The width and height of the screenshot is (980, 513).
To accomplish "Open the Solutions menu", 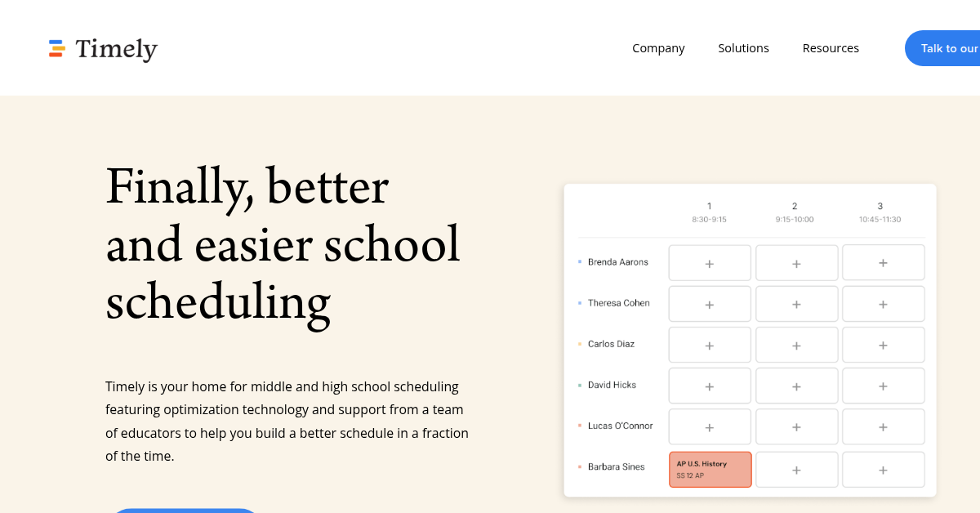I will tap(743, 48).
